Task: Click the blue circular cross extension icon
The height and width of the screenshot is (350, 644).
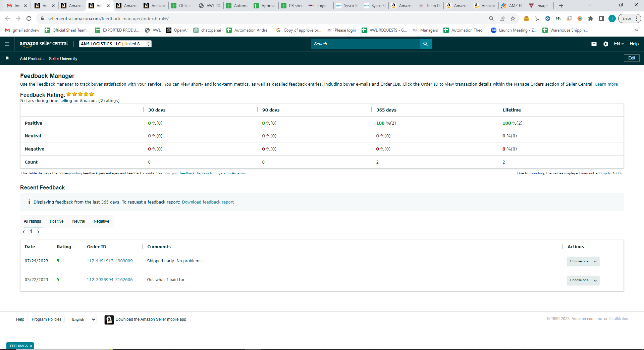Action: click(548, 18)
